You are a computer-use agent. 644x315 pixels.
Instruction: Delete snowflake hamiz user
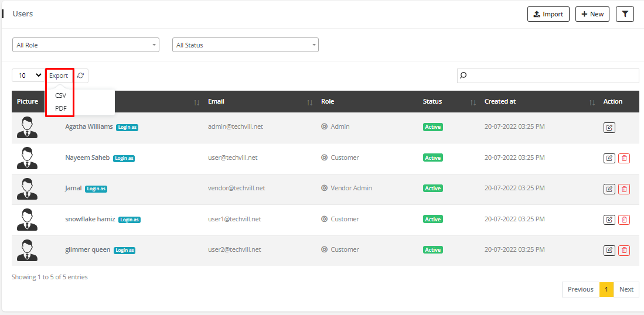[x=624, y=220]
